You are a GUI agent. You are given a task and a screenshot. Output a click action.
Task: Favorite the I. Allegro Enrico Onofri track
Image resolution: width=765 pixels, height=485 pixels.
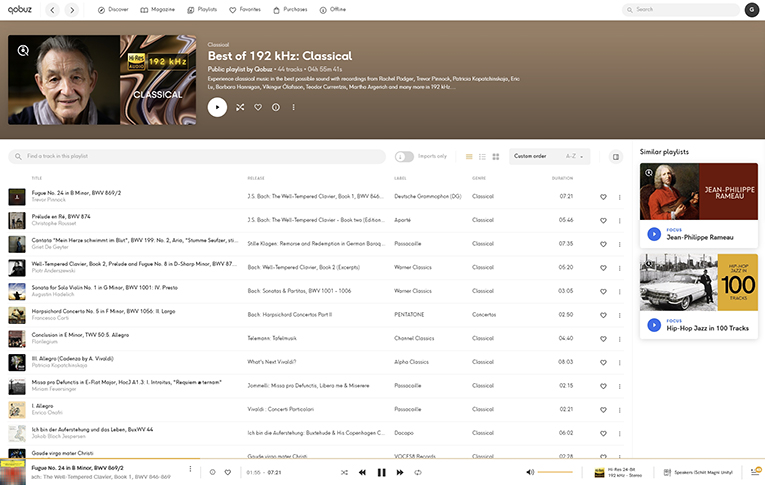point(603,410)
